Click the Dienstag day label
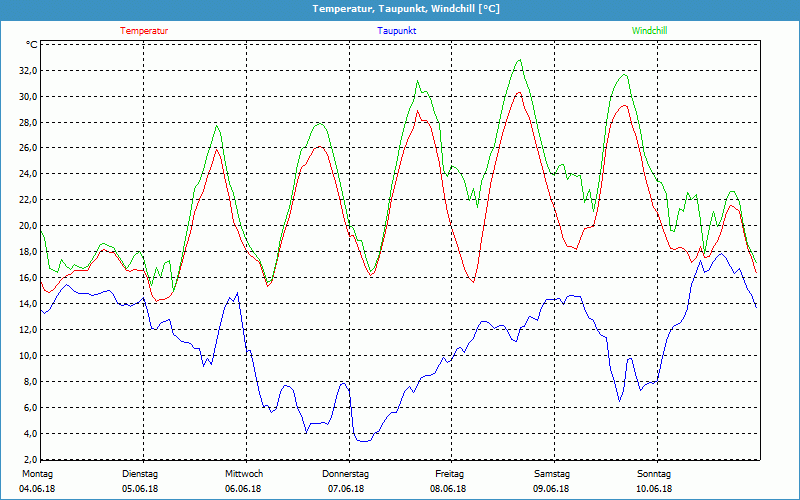The width and height of the screenshot is (800, 500). (140, 474)
